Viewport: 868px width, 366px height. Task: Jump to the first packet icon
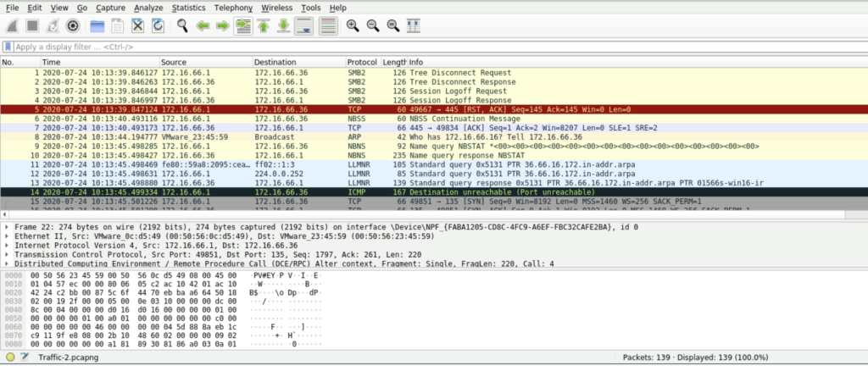click(264, 26)
